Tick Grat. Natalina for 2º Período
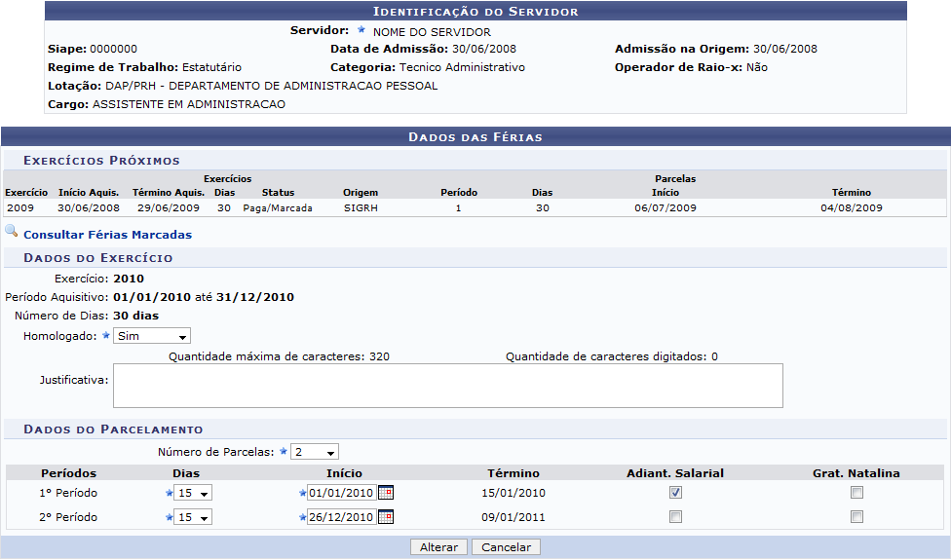The width and height of the screenshot is (951, 560). [x=856, y=517]
